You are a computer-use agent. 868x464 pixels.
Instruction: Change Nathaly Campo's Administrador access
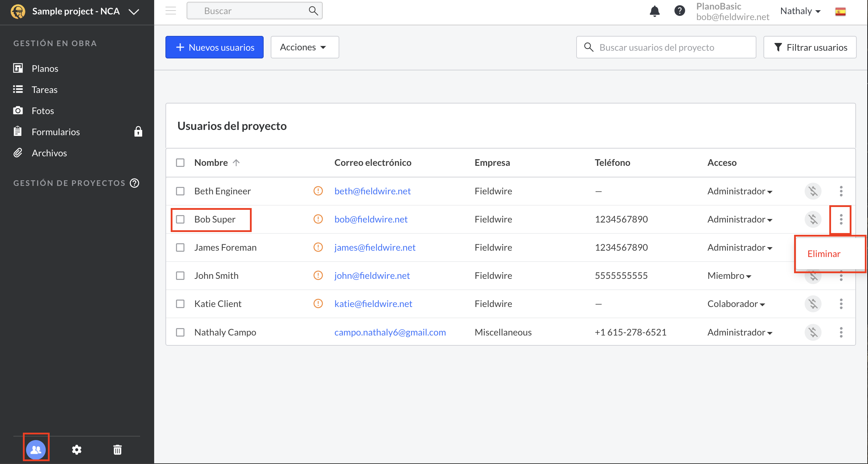pyautogui.click(x=740, y=332)
